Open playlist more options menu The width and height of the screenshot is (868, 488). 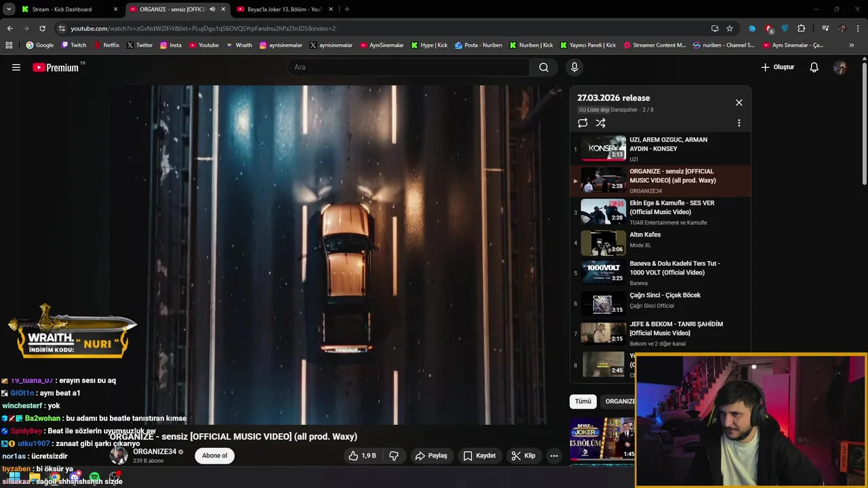click(x=739, y=123)
